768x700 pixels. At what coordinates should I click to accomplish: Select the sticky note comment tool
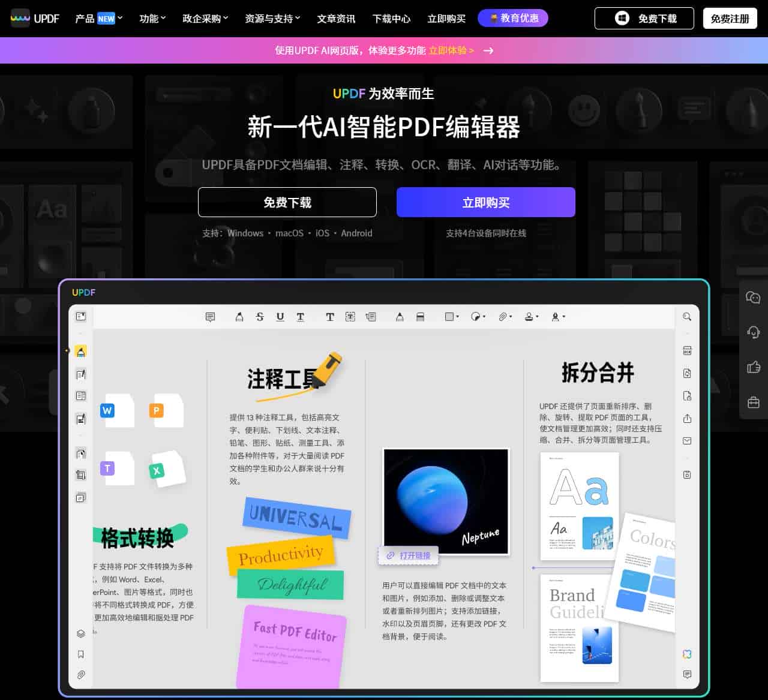[210, 317]
